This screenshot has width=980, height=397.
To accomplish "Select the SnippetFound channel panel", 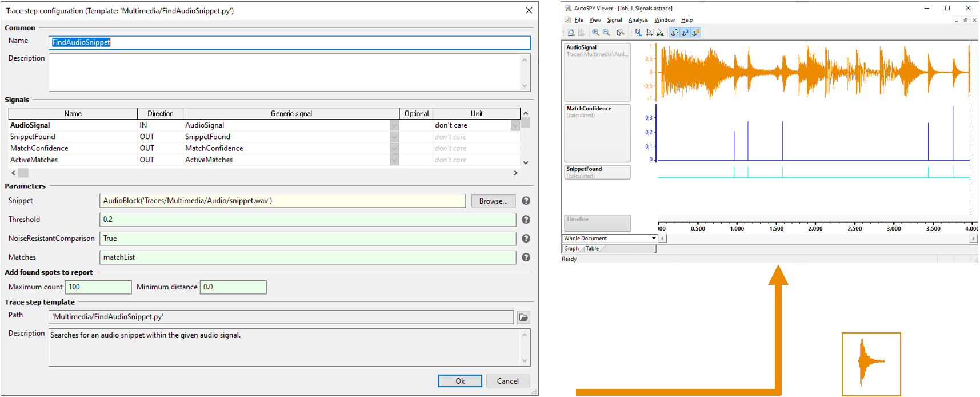I will (597, 172).
